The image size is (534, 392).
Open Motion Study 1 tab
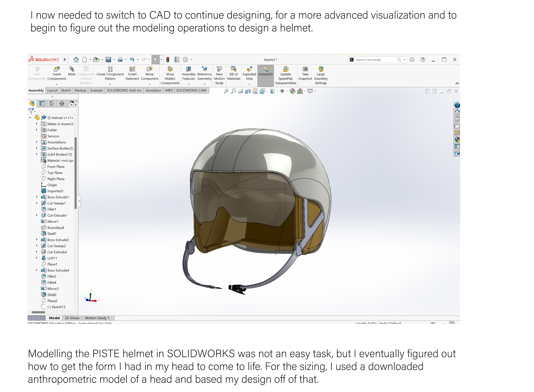click(97, 318)
